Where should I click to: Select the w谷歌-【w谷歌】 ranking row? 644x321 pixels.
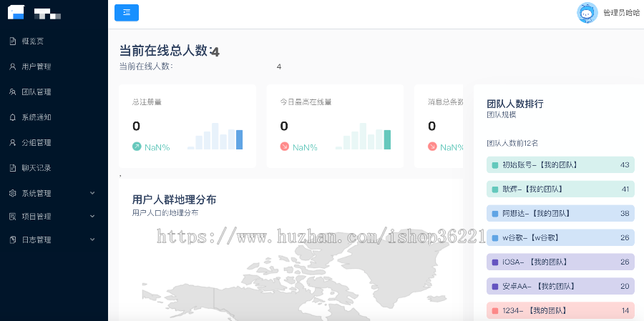[560, 237]
